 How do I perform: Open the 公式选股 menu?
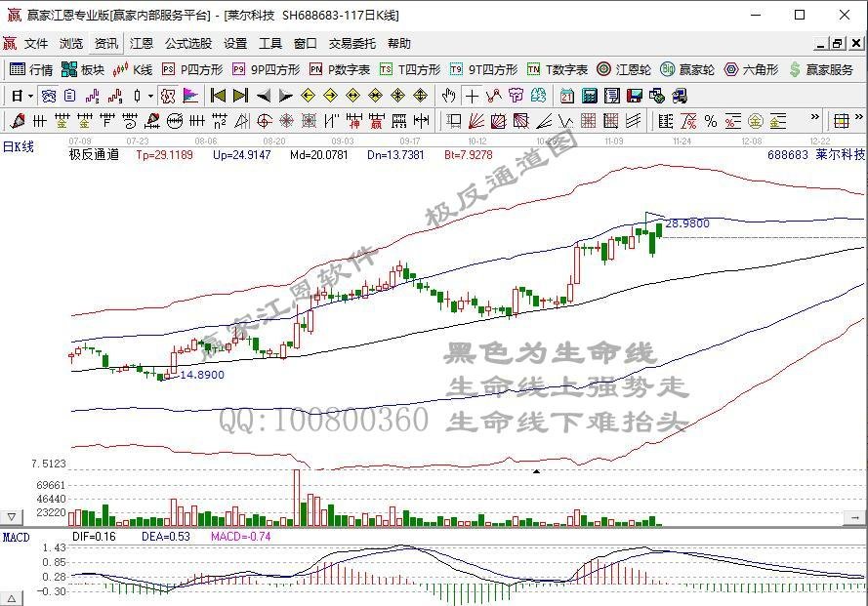pyautogui.click(x=188, y=44)
